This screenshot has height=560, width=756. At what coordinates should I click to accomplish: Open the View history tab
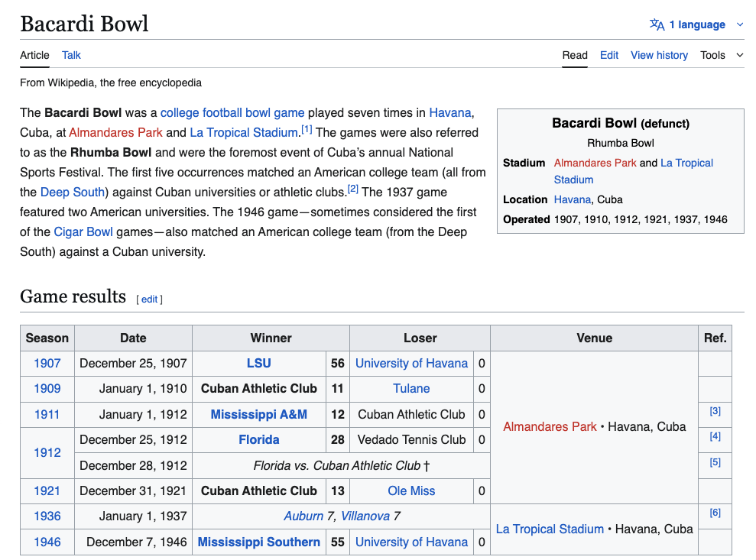pos(659,55)
